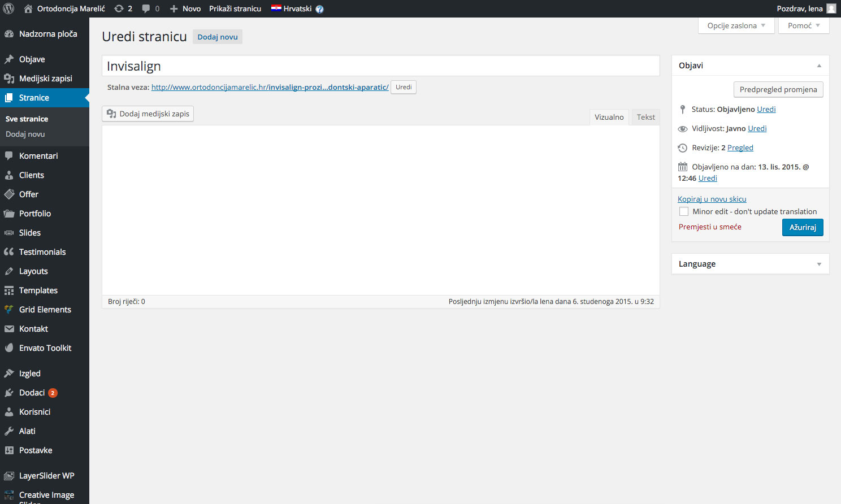Image resolution: width=841 pixels, height=504 pixels.
Task: Click the Pregled revisions link
Action: pyautogui.click(x=740, y=147)
